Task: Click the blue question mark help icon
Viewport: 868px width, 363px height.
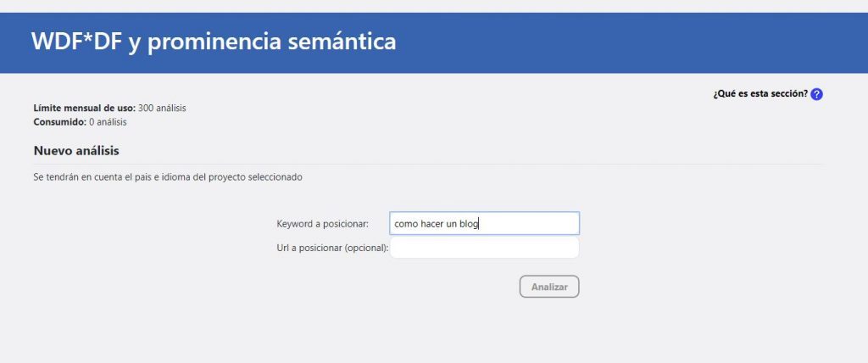Action: 817,94
